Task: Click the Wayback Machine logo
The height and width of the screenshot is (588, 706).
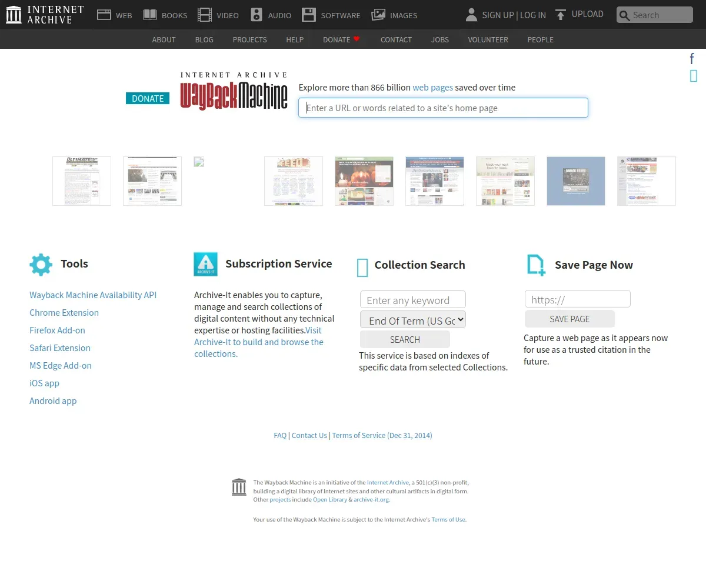Action: point(234,91)
